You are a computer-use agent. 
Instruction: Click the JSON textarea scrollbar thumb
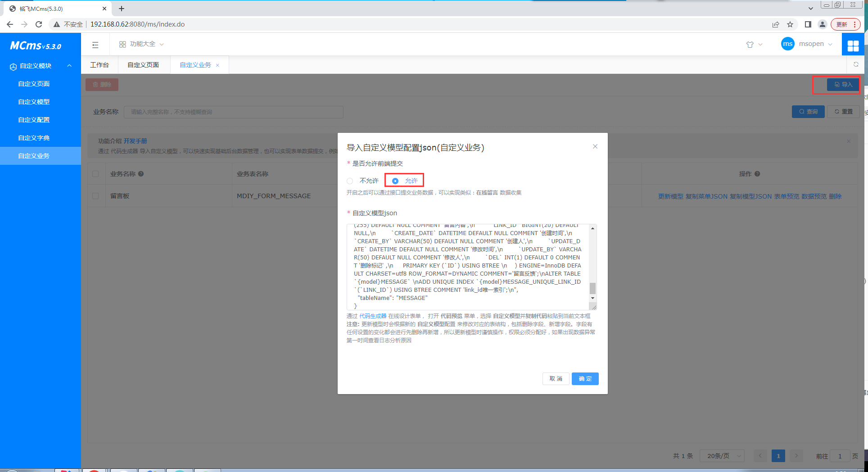592,288
